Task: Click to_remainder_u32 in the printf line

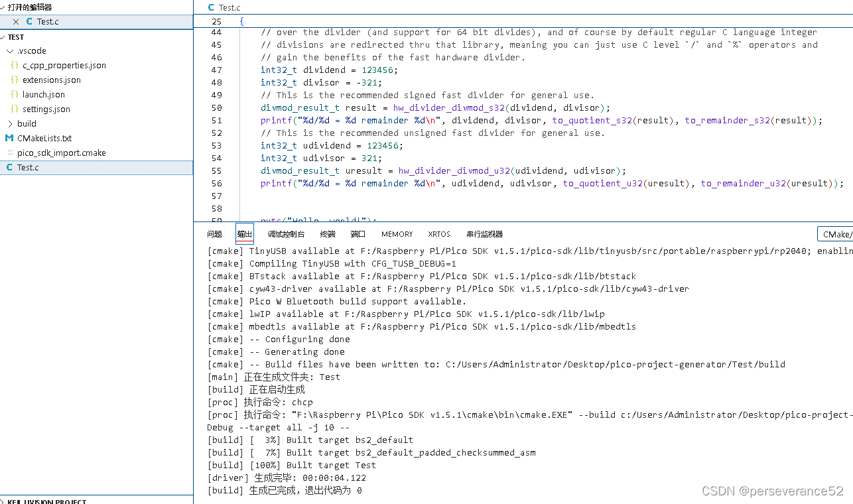Action: coord(743,184)
